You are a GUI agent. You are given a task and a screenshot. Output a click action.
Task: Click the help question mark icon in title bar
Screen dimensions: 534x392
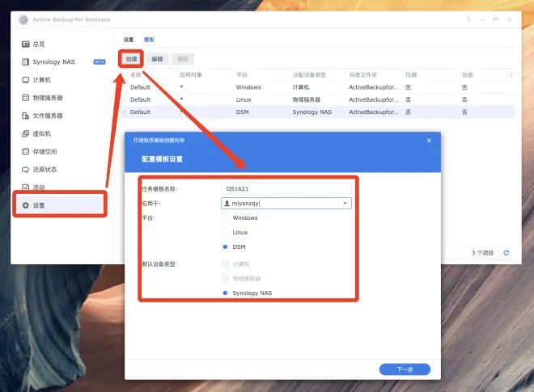pos(468,19)
